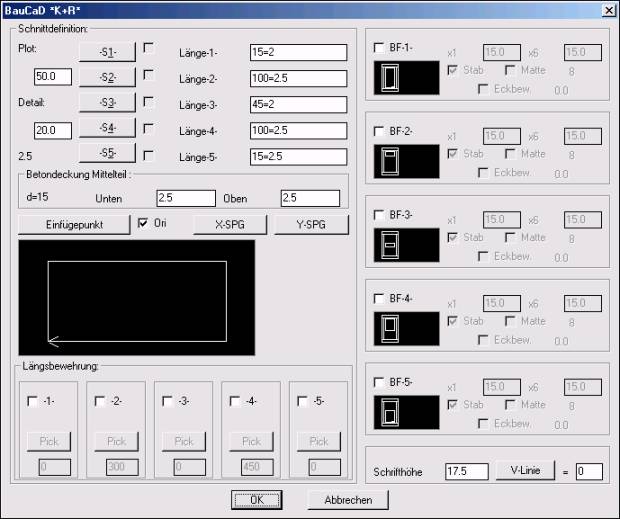Click the BF-5 stirrup shape preview image
The width and height of the screenshot is (620, 519).
406,412
